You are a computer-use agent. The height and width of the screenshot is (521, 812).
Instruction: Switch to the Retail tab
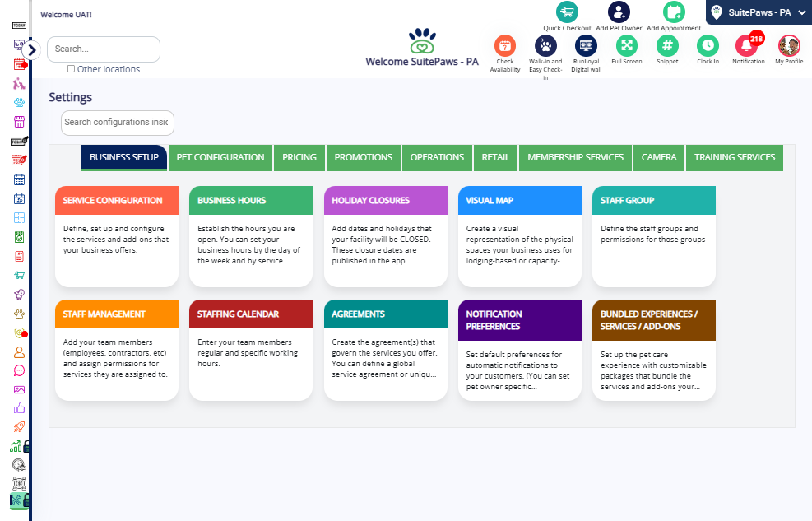(x=495, y=157)
